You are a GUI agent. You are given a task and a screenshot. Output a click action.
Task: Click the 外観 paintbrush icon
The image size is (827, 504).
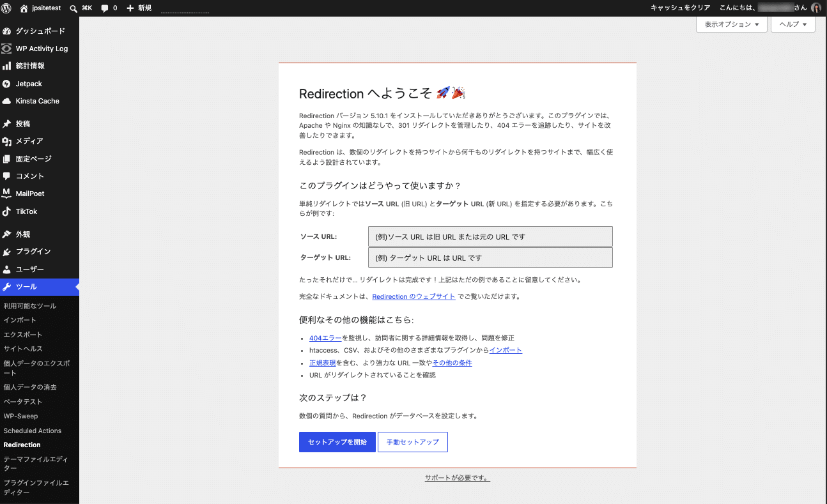click(x=7, y=234)
